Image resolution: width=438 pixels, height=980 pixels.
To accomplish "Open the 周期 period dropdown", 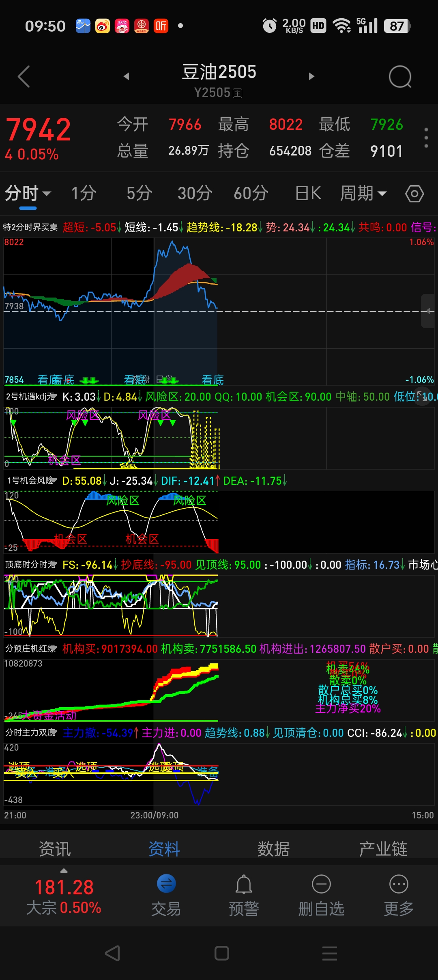I will click(363, 193).
